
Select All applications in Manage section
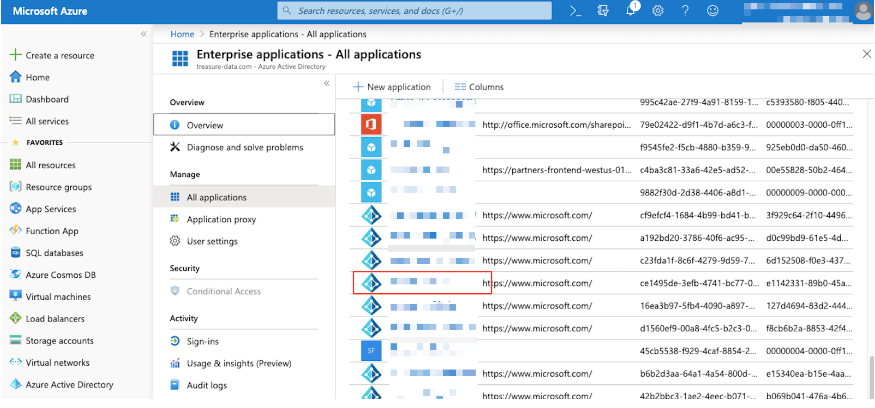[x=216, y=197]
